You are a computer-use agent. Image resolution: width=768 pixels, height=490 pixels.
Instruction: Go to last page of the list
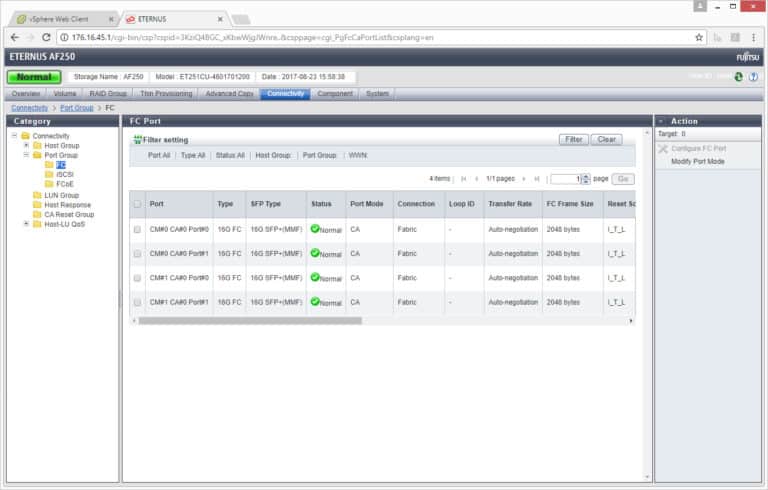[537, 179]
